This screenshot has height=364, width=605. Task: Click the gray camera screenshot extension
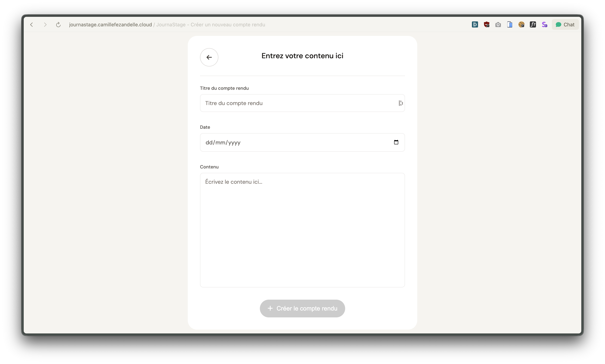point(498,24)
